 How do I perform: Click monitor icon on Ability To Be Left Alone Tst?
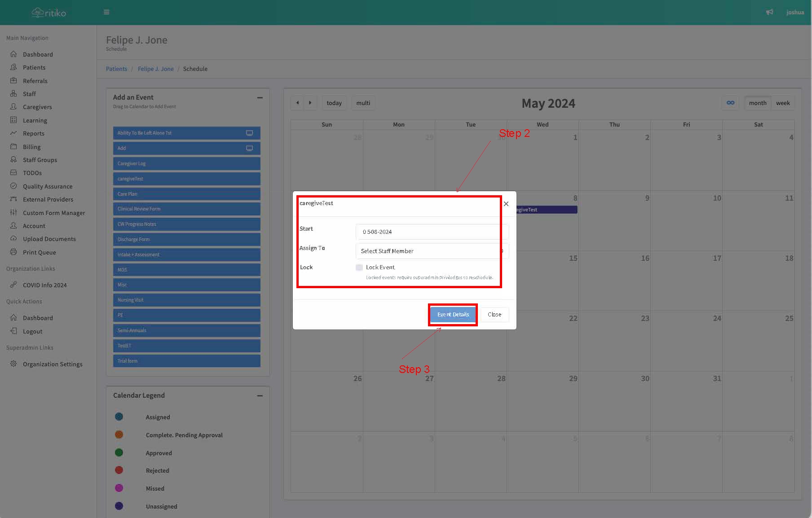[249, 133]
